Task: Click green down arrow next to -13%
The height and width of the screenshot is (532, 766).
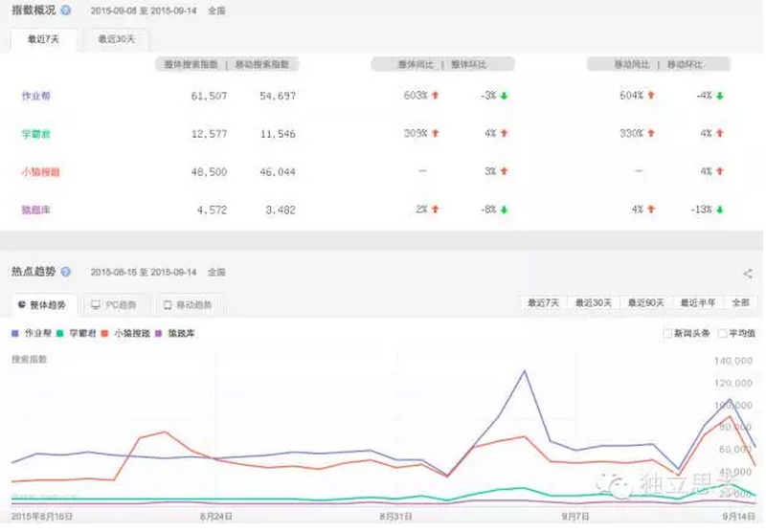Action: (x=720, y=210)
